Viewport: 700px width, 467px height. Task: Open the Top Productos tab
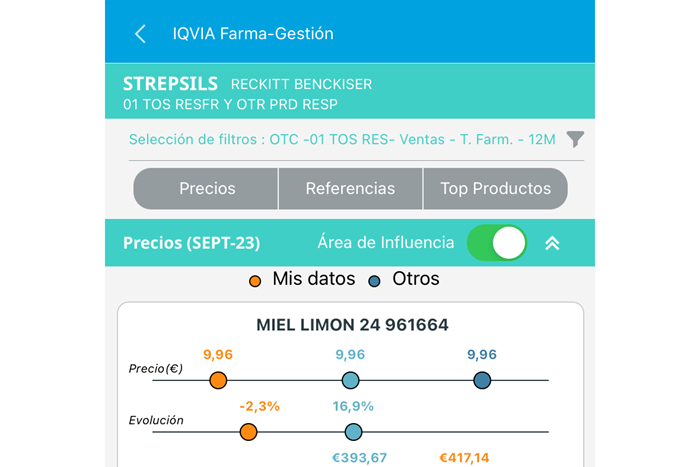(496, 188)
